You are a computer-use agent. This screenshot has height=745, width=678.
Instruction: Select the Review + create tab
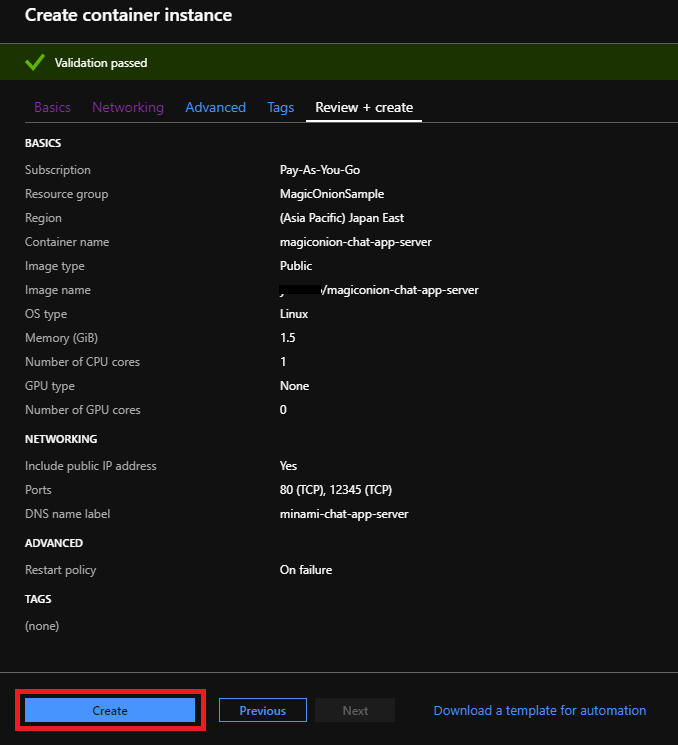click(x=364, y=107)
